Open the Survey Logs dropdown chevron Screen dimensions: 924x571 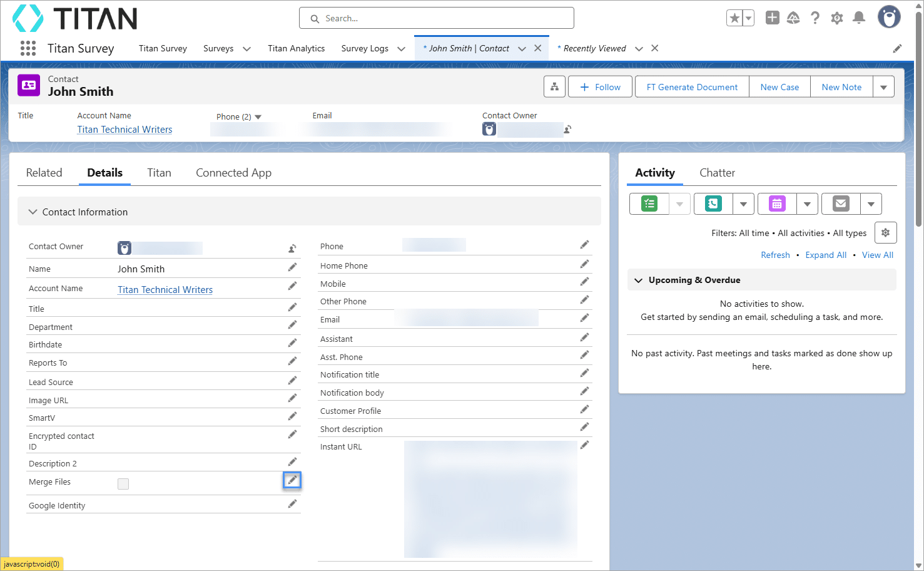coord(401,49)
